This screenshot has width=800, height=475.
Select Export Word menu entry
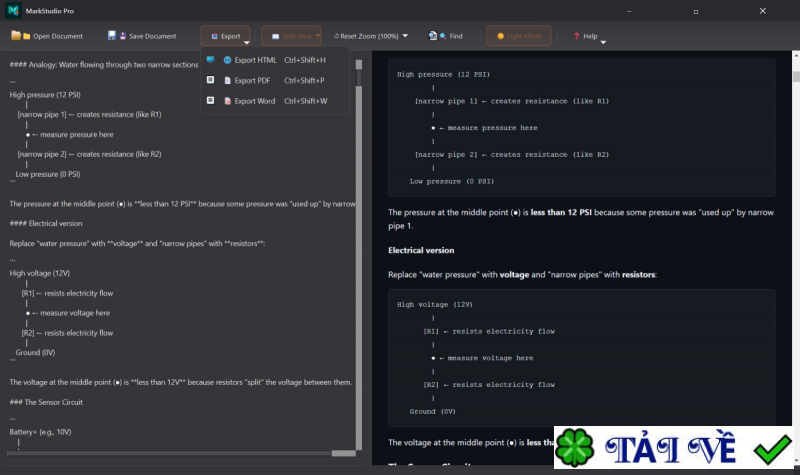254,101
